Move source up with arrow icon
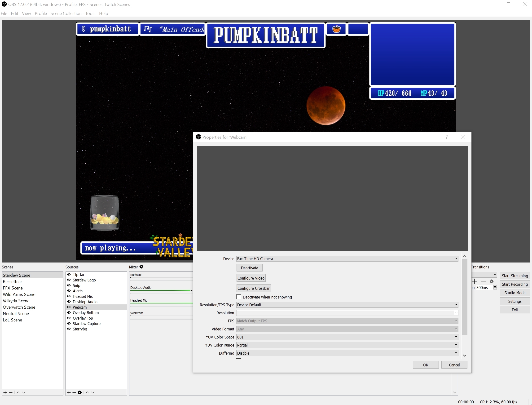Image resolution: width=532 pixels, height=405 pixels. coord(87,392)
